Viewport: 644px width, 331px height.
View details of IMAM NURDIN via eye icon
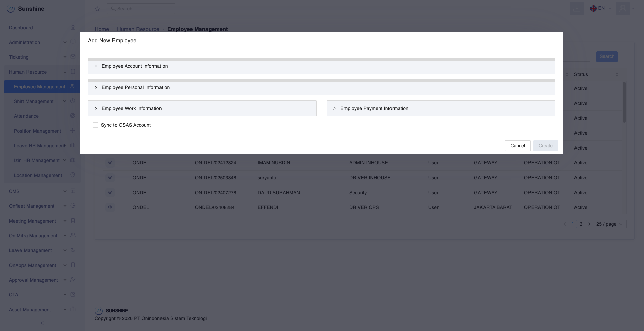click(x=110, y=163)
